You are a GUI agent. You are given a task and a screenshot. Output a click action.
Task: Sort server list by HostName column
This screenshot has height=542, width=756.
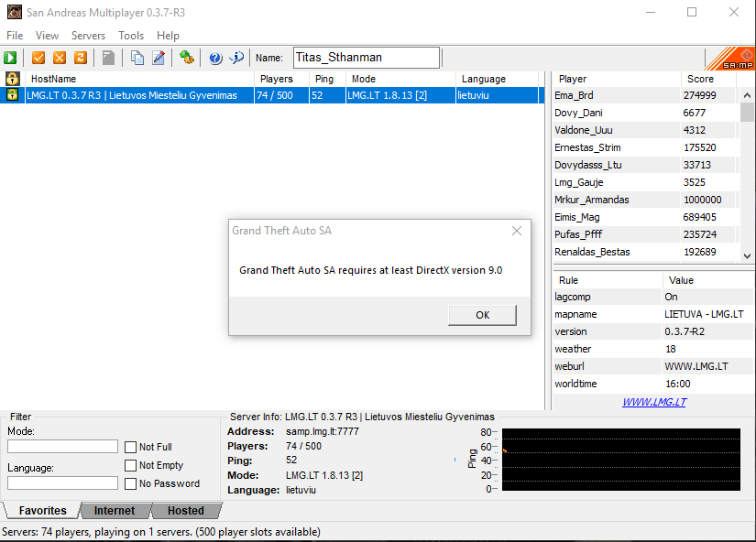click(140, 79)
